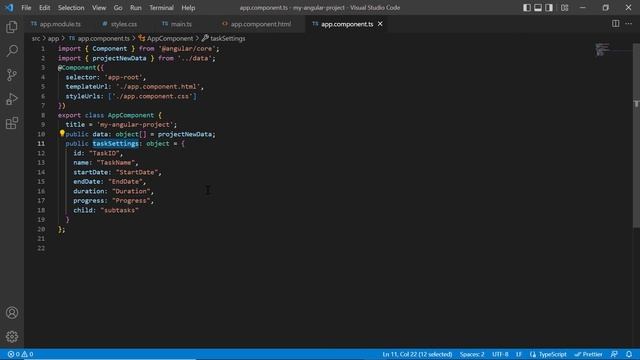Click line number 11 in the gutter

41,144
